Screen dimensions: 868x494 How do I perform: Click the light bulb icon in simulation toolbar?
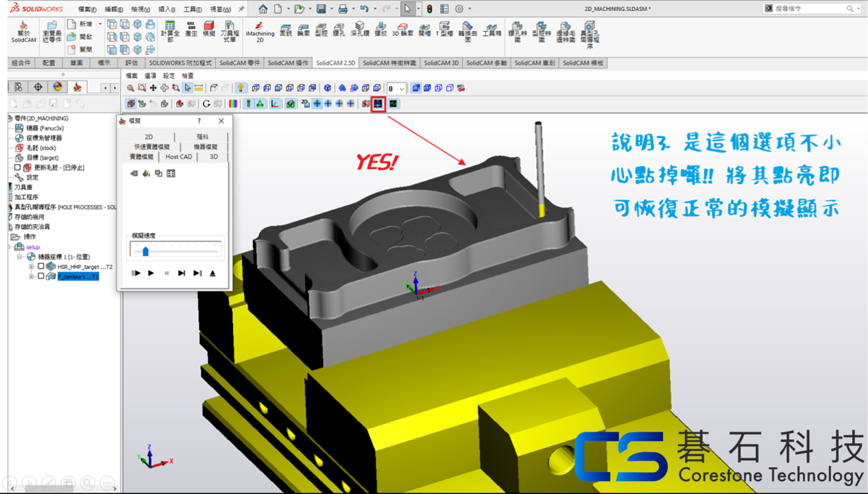tap(241, 88)
